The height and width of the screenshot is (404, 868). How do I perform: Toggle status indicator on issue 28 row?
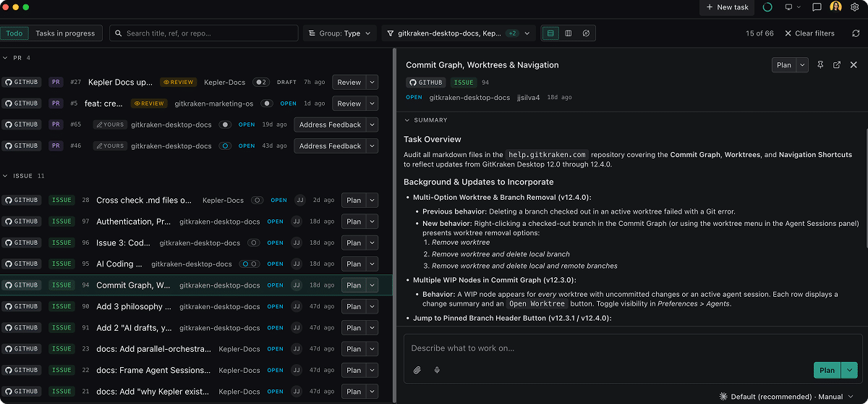point(257,201)
